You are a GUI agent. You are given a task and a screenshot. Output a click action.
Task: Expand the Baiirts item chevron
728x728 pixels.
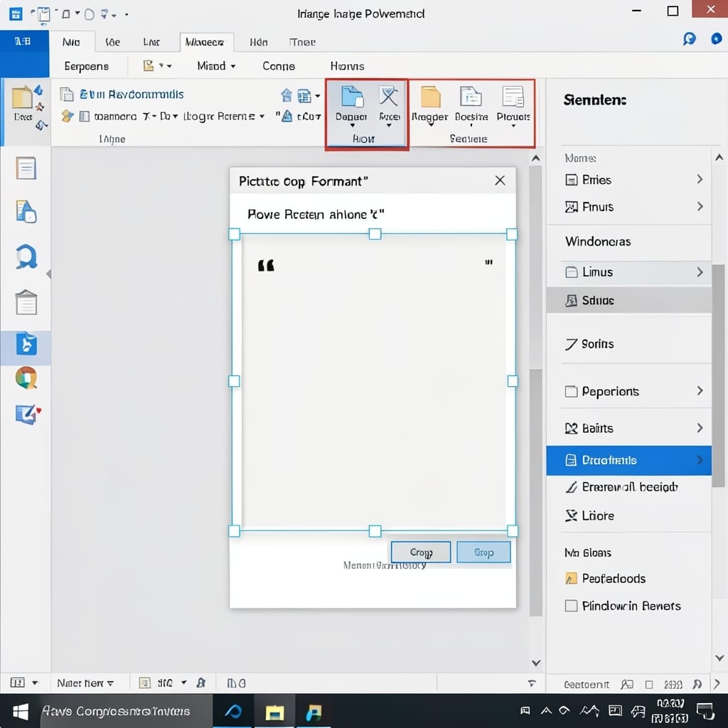(700, 427)
